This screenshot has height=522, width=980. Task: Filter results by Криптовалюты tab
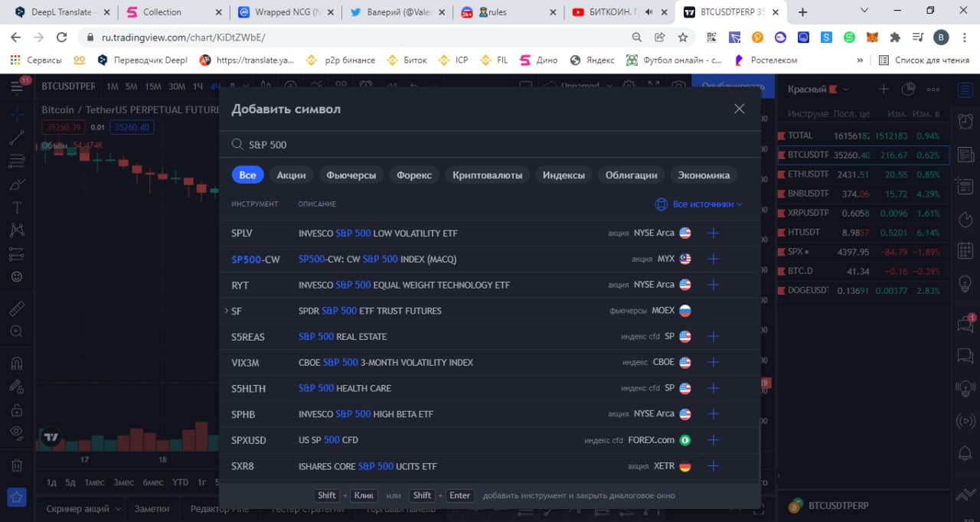pyautogui.click(x=487, y=175)
